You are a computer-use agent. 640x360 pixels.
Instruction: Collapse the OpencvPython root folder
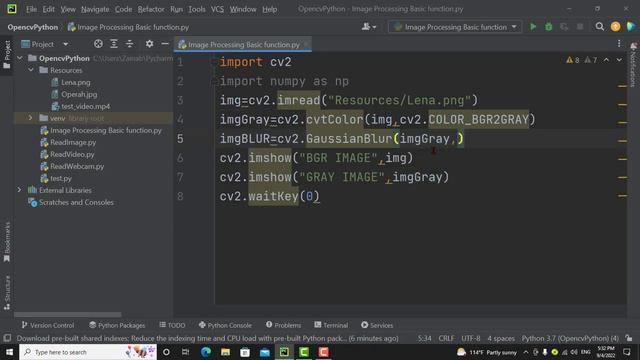[20, 58]
